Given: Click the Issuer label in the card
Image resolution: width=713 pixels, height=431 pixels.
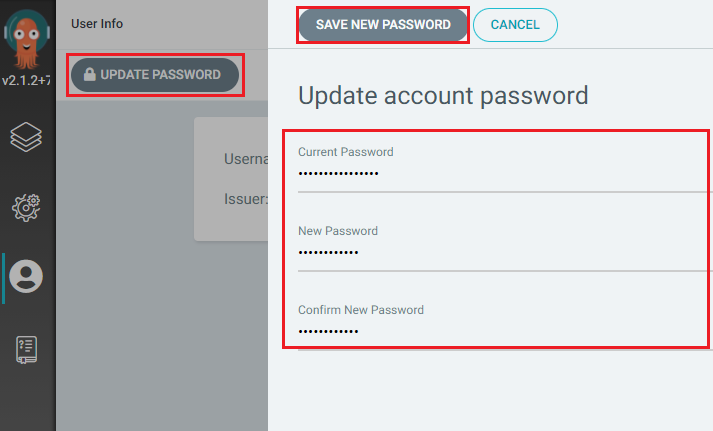Looking at the screenshot, I should point(245,199).
